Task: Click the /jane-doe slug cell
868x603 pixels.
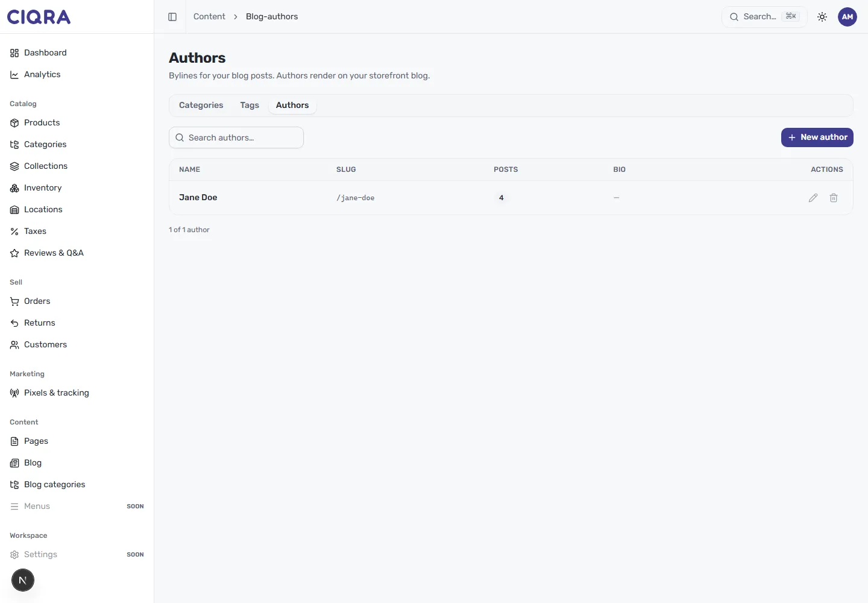Action: [x=355, y=198]
